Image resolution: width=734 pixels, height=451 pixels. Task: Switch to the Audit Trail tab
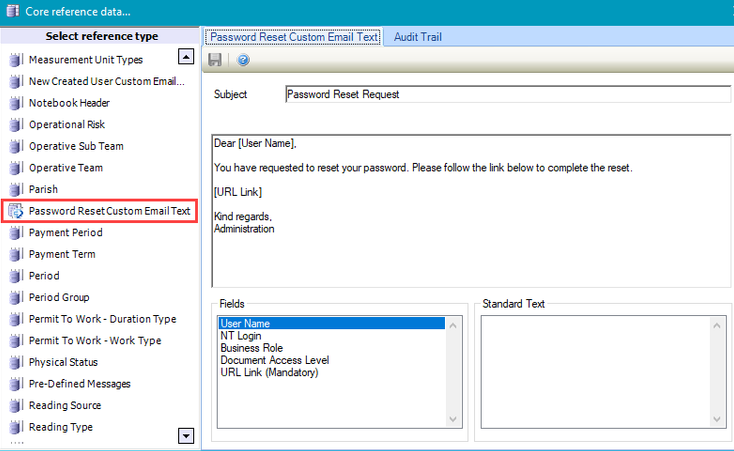point(417,37)
